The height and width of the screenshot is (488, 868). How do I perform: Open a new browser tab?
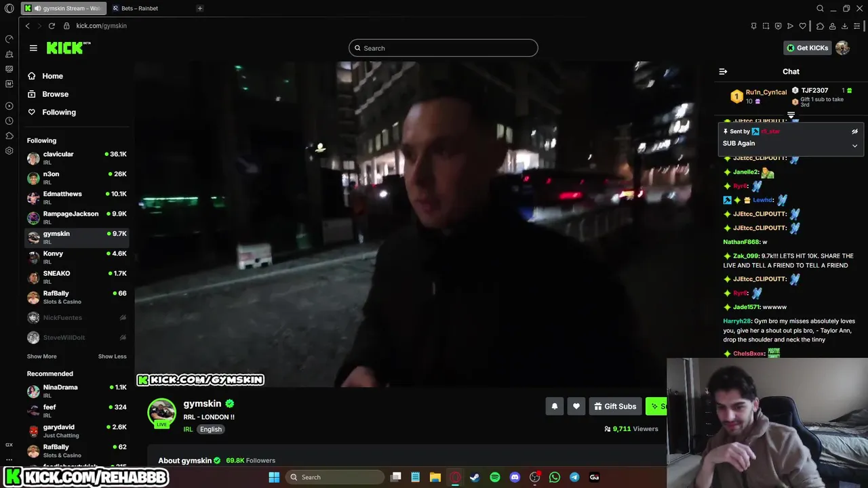(x=199, y=8)
